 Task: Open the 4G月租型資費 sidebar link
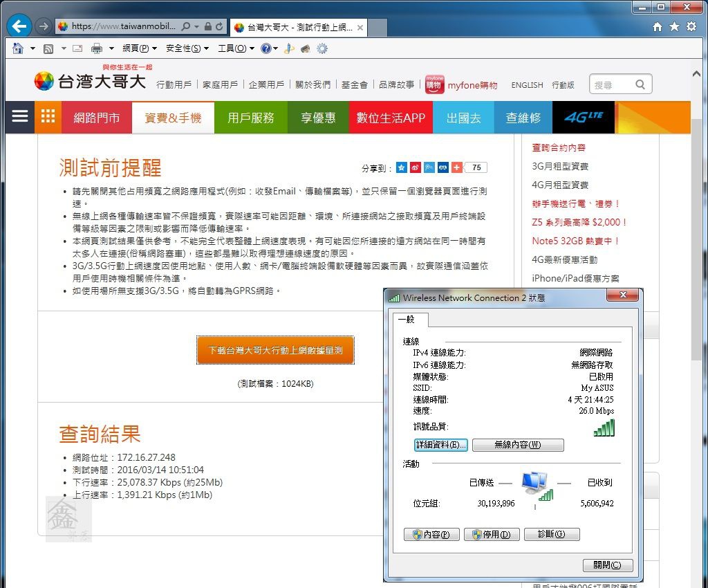point(560,185)
